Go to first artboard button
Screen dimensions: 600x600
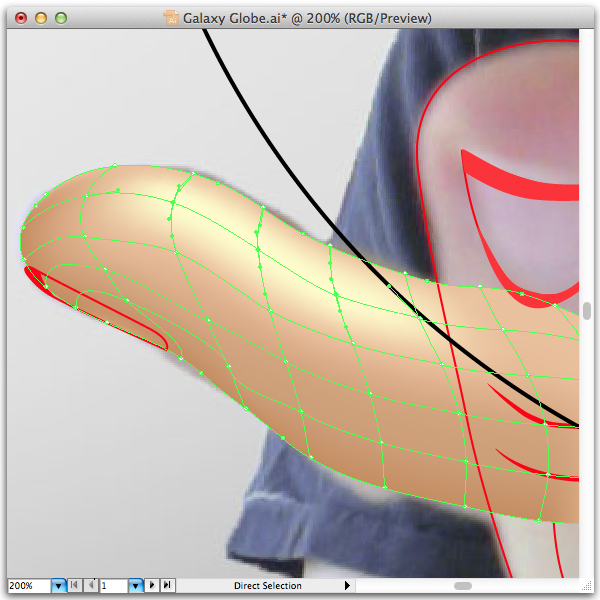75,585
